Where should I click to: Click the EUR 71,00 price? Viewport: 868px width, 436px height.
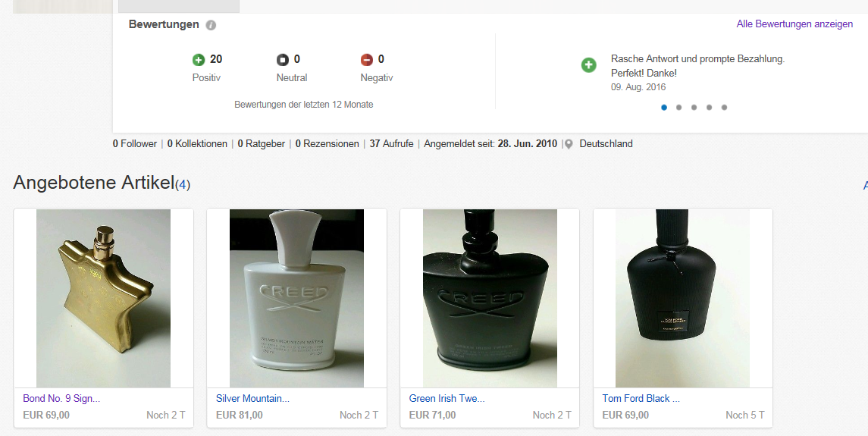[x=432, y=415]
